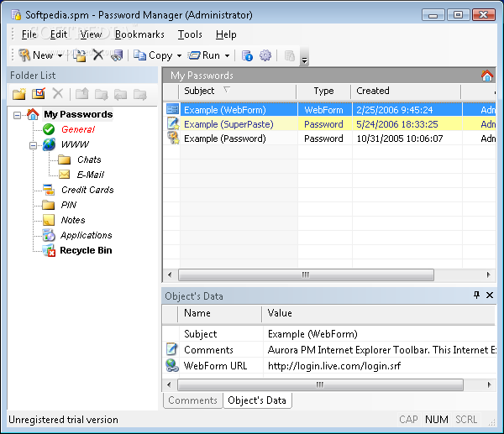The width and height of the screenshot is (504, 434).
Task: Click the globe WWW icon
Action: (x=49, y=144)
